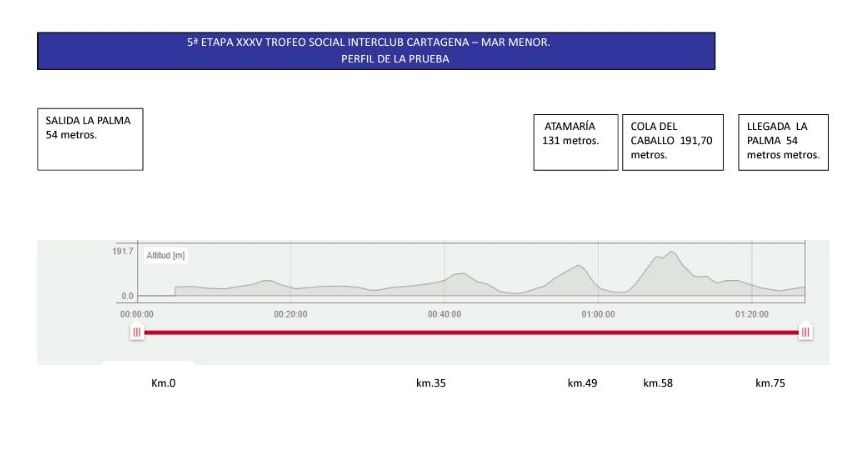Image resolution: width=858 pixels, height=450 pixels.
Task: Select the km.49 distance label
Action: point(582,383)
